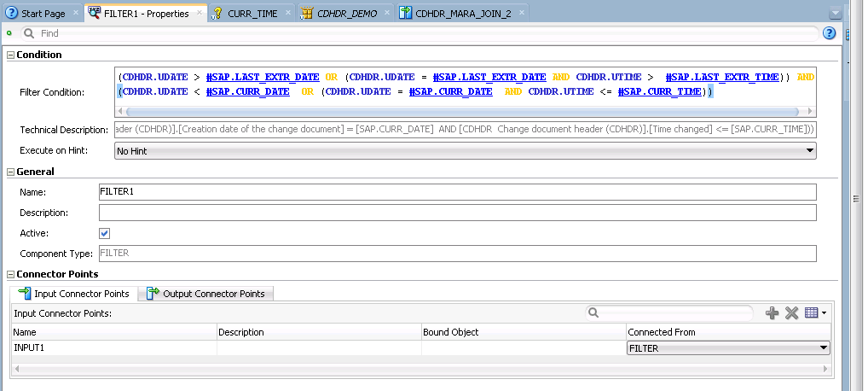Click the #SAP.LAST_EXTR_TIME variable link

(722, 77)
